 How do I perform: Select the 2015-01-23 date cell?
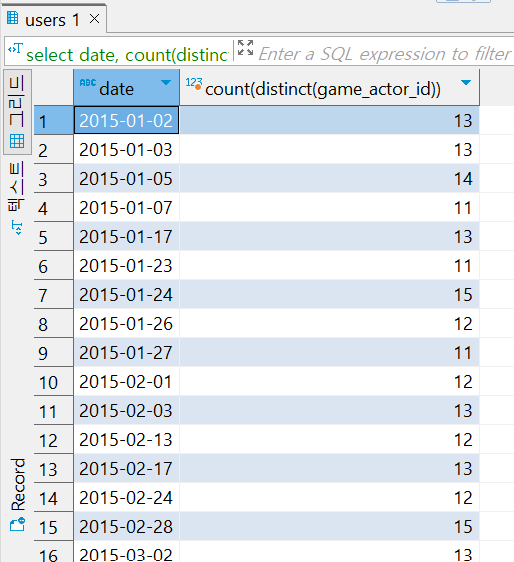coord(127,265)
